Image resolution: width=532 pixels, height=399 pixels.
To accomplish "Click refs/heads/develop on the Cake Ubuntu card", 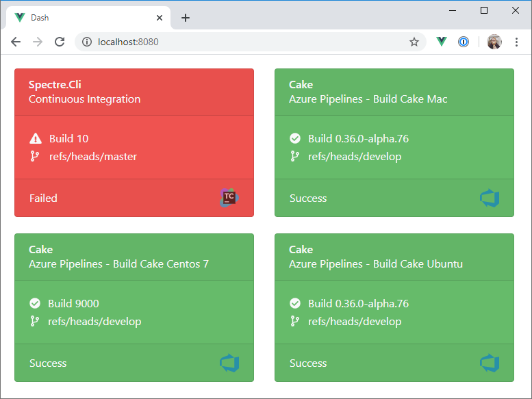I will 355,321.
